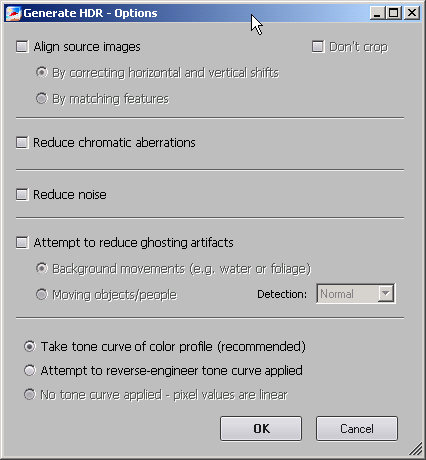Click the resize grip in the dialog corner
Viewport: 426px width, 460px height.
415,449
